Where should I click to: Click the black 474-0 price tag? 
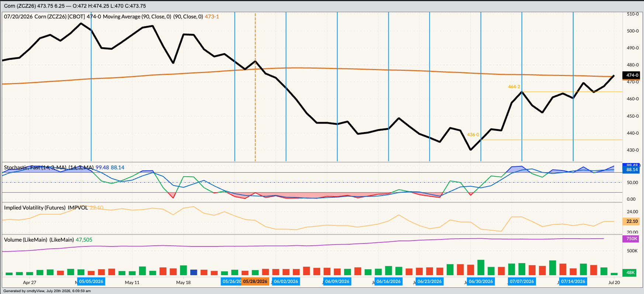(632, 75)
